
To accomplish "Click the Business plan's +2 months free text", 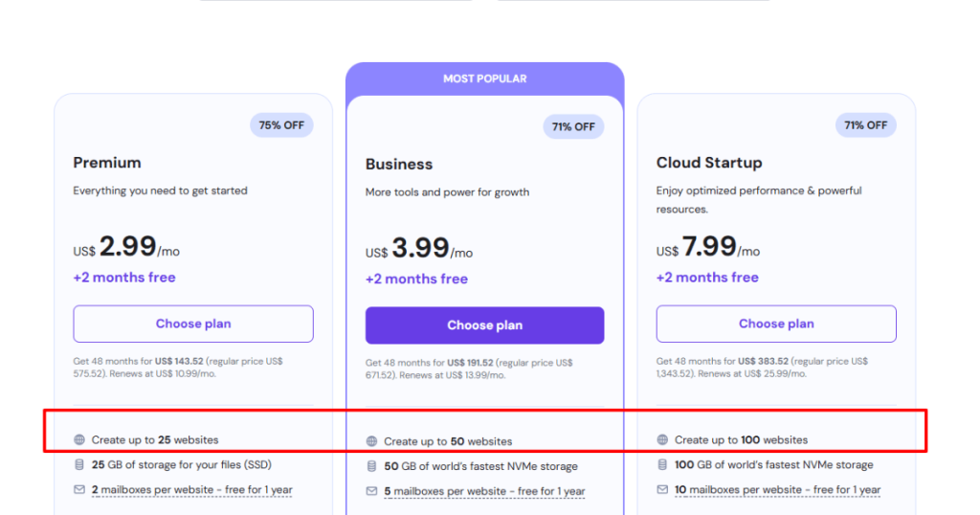I will pos(416,280).
